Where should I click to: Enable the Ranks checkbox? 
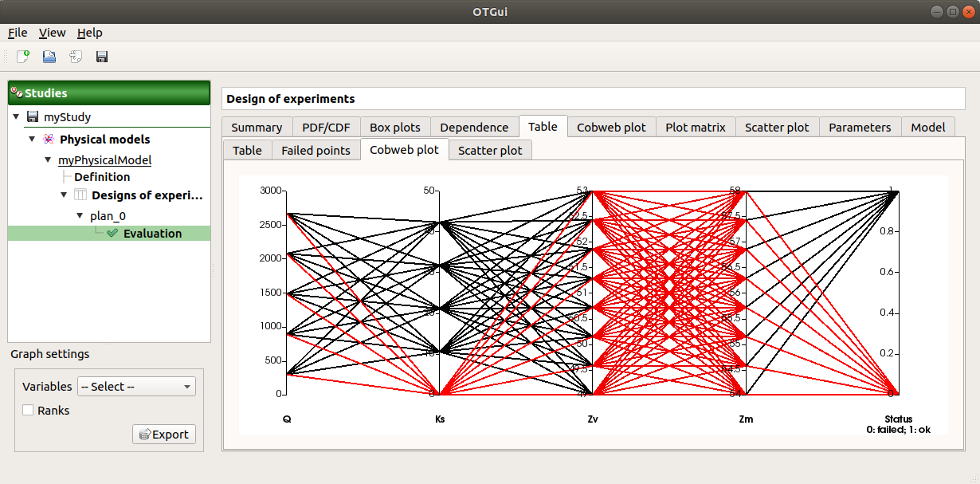pyautogui.click(x=29, y=411)
